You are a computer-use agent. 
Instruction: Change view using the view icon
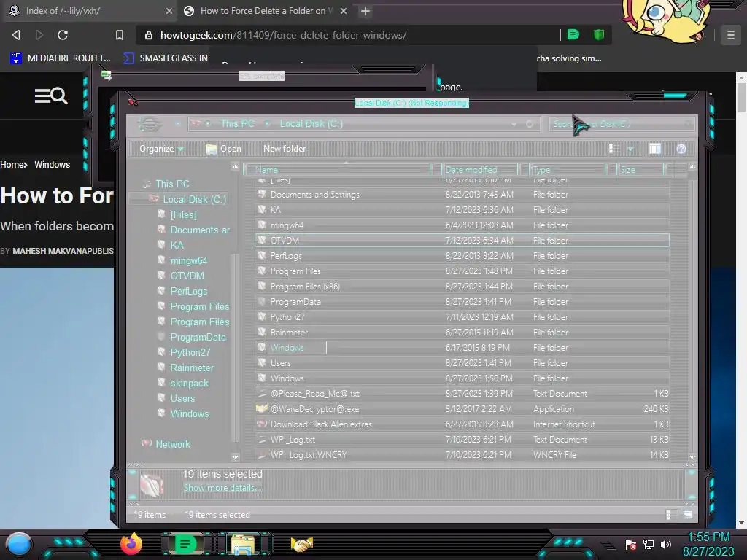[x=614, y=149]
